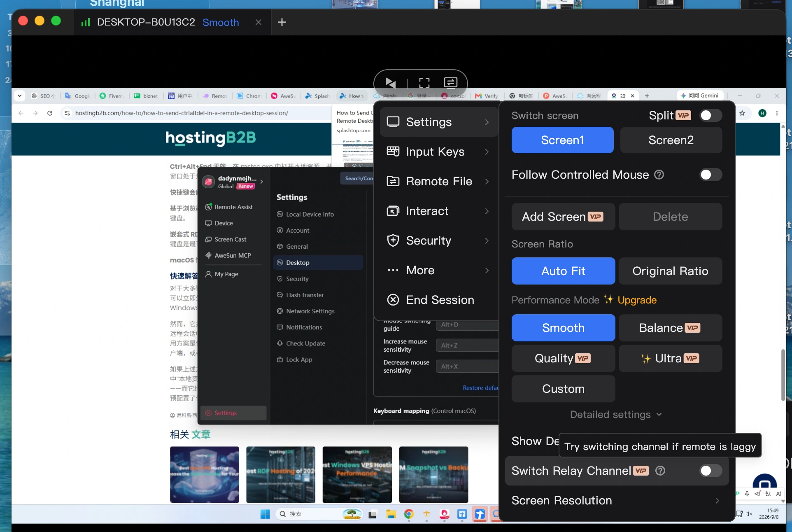
Task: Open the Screen Resolution submenu
Action: pos(616,500)
